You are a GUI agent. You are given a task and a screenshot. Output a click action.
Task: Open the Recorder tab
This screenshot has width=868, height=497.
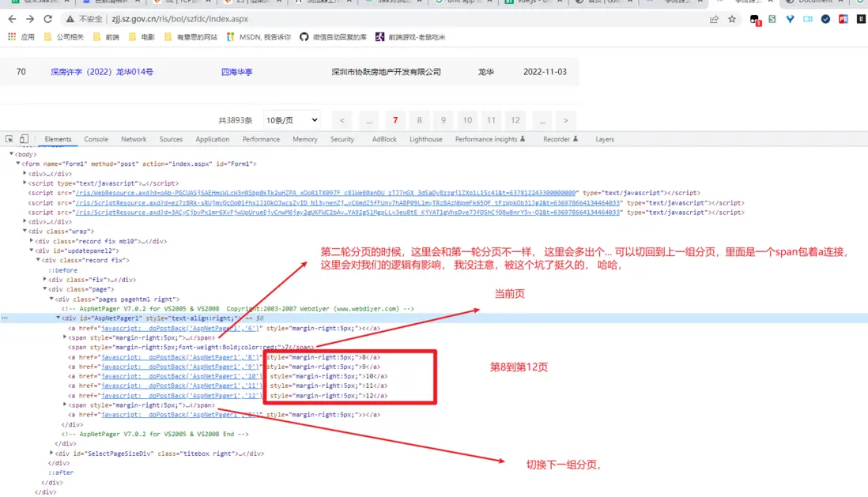560,140
